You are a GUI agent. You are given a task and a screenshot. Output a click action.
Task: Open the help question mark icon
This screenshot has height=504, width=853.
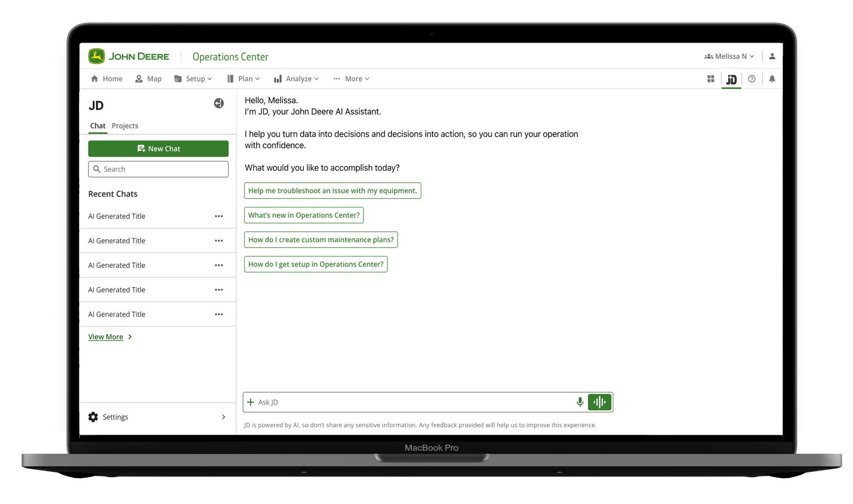pos(752,79)
